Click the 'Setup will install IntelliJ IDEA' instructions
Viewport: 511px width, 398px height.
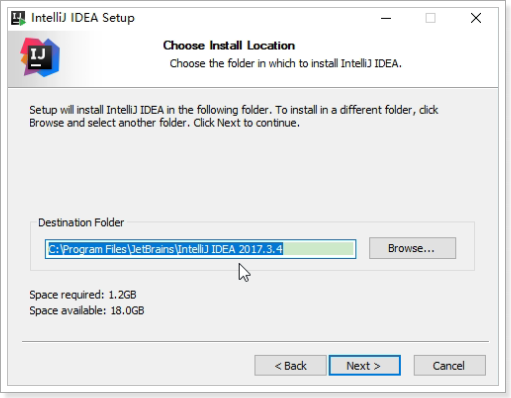(234, 116)
